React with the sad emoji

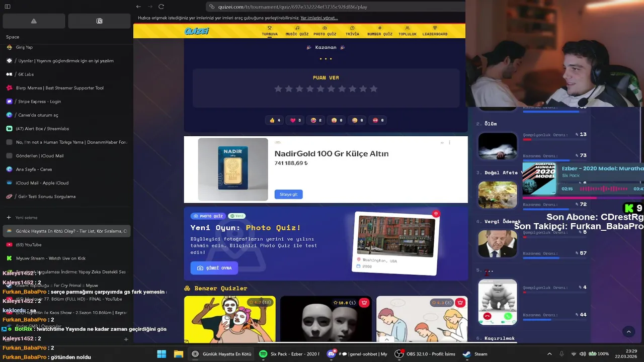click(x=357, y=120)
